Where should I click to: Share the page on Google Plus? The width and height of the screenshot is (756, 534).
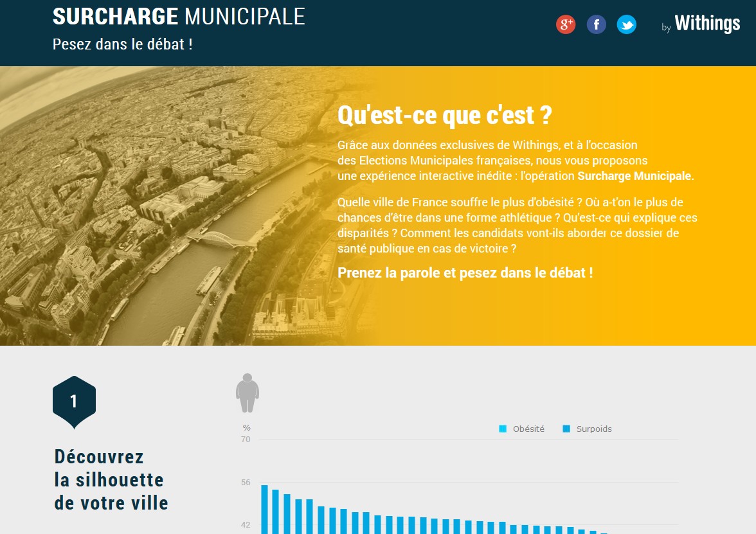pos(566,24)
